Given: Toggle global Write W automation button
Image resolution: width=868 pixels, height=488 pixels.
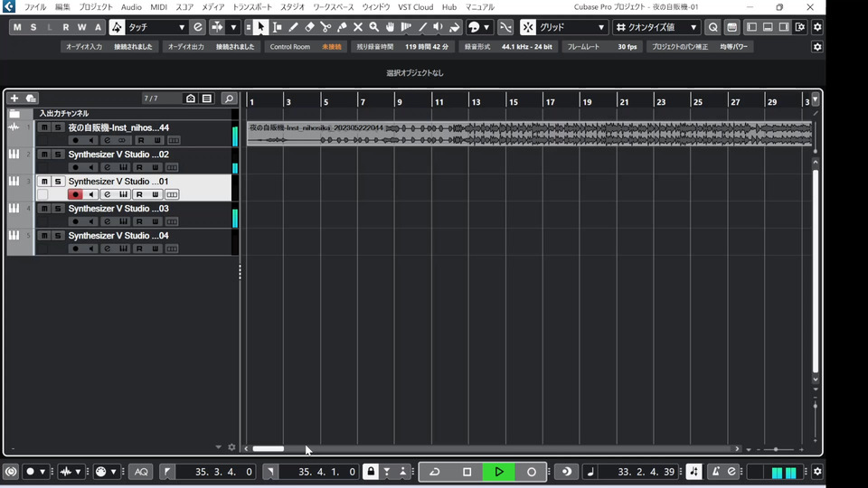Looking at the screenshot, I should 82,27.
